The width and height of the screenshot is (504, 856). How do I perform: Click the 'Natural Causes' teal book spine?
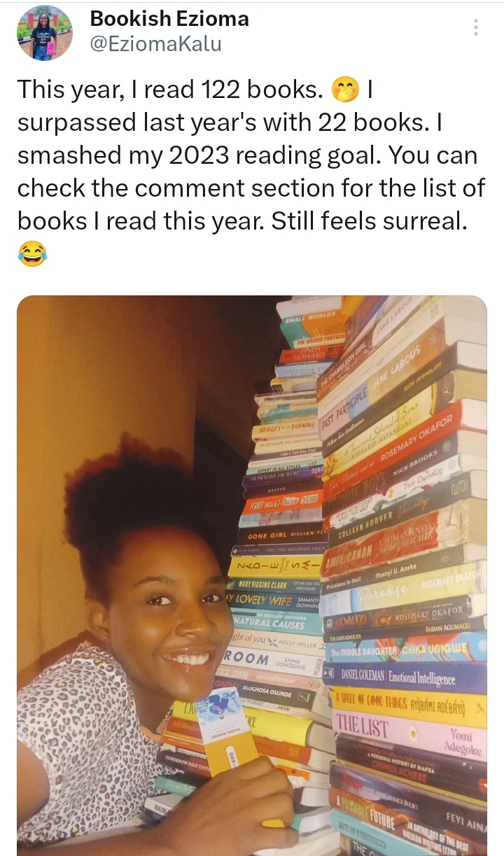(x=277, y=619)
